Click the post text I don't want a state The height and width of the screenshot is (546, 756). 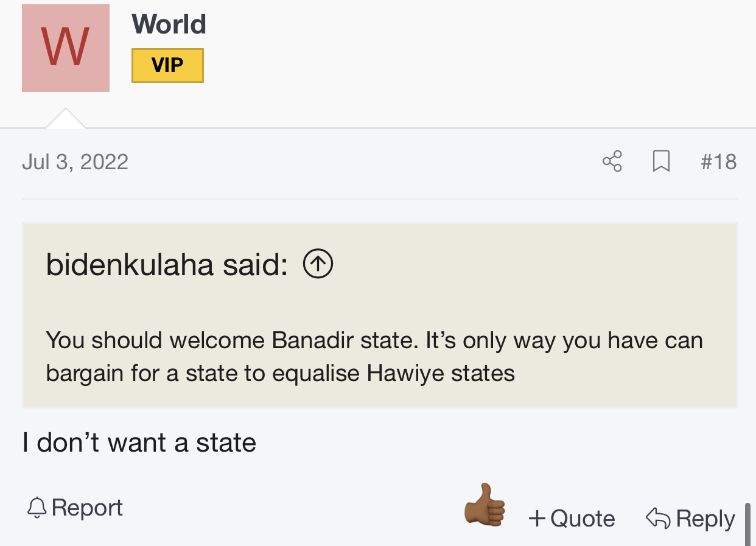pos(139,443)
